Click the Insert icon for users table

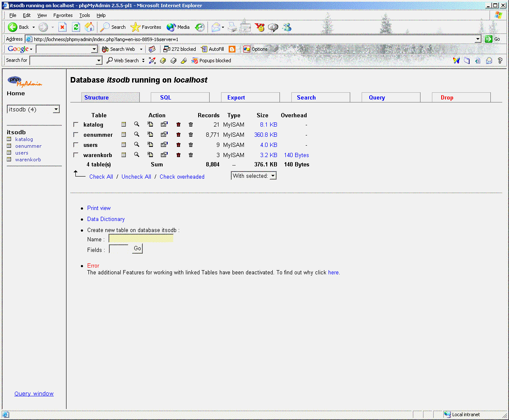[x=150, y=145]
